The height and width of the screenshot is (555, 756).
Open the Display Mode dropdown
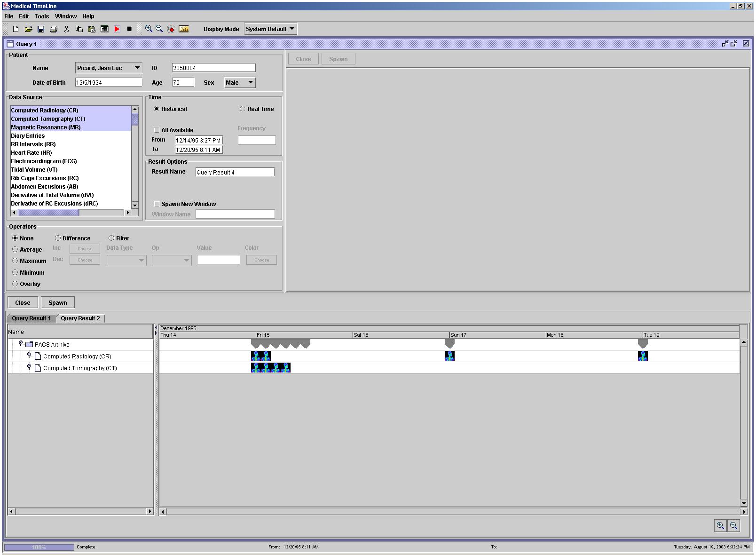(x=270, y=29)
